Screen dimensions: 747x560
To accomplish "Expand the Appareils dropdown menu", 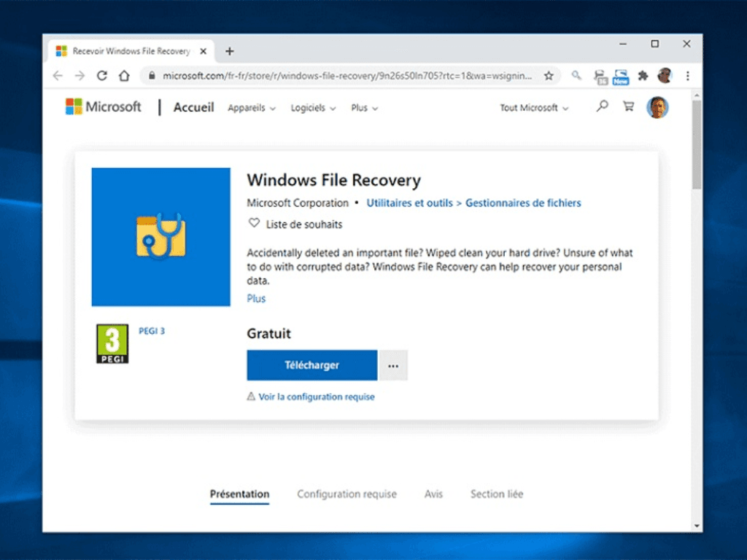I will pos(252,108).
